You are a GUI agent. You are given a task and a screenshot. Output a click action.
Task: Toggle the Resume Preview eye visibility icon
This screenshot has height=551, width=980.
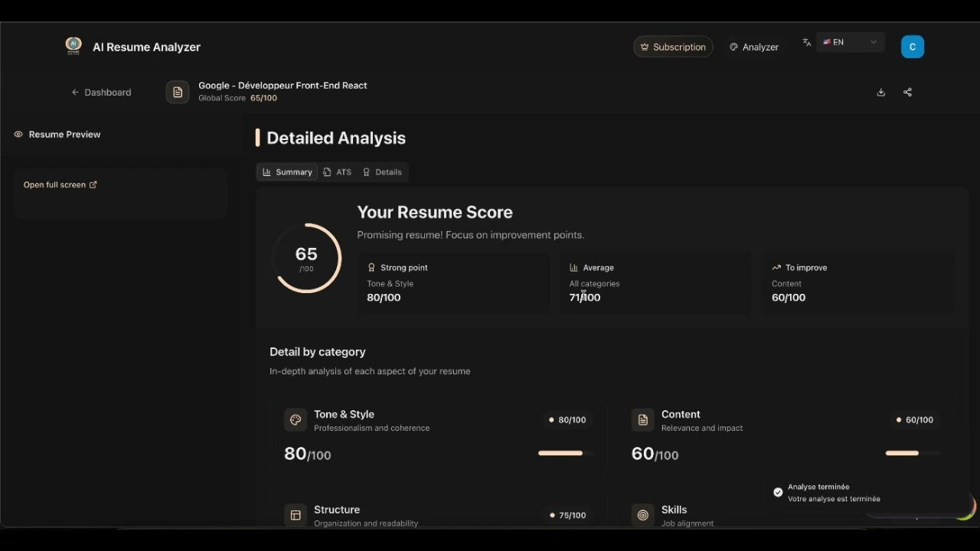point(18,134)
